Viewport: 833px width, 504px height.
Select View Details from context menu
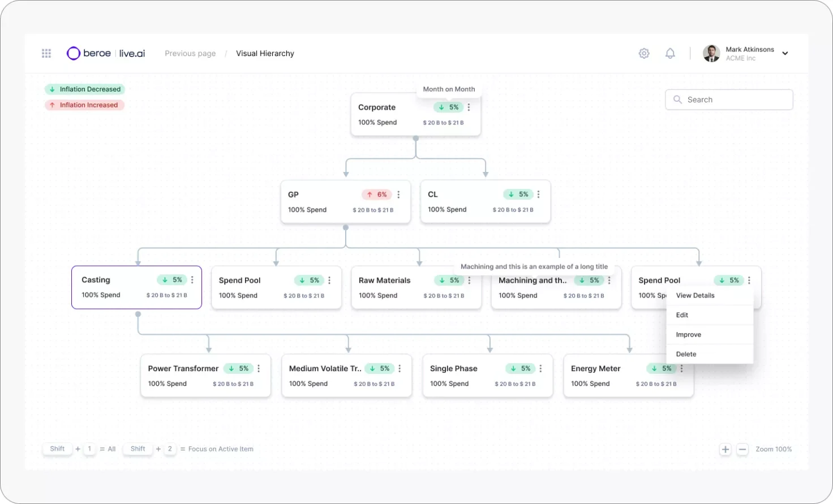pyautogui.click(x=695, y=295)
